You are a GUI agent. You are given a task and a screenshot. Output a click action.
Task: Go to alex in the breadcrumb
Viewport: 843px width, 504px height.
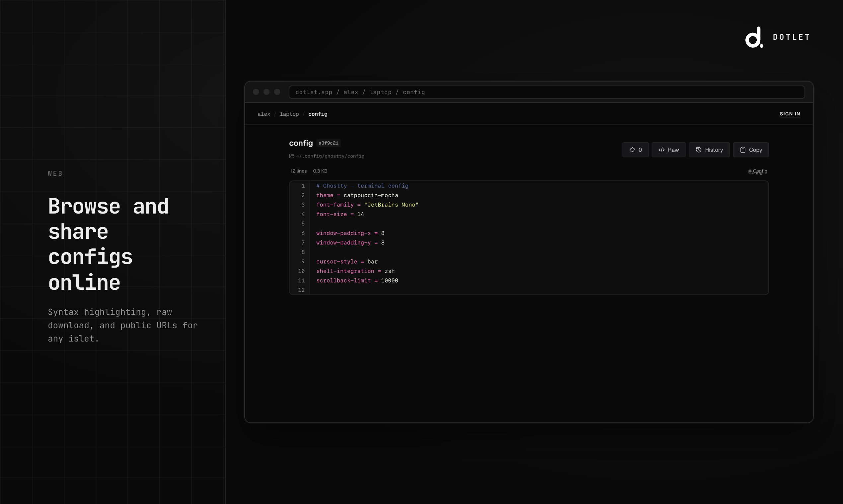264,114
